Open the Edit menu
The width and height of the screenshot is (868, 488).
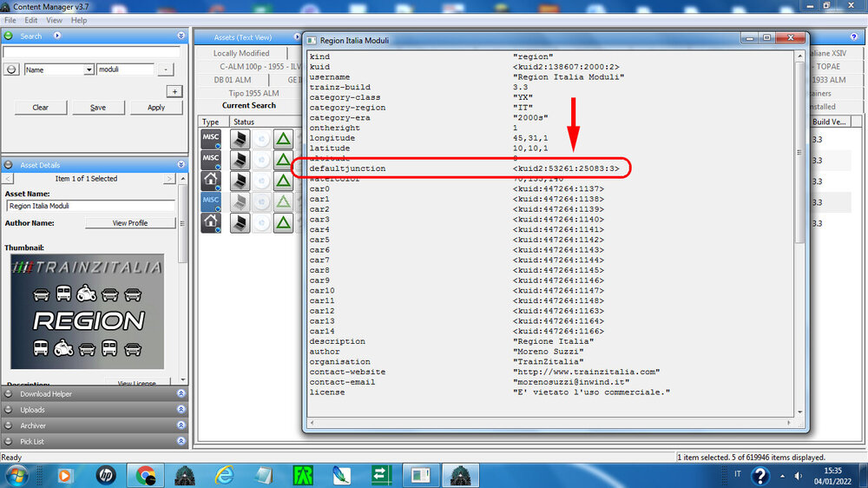point(31,20)
